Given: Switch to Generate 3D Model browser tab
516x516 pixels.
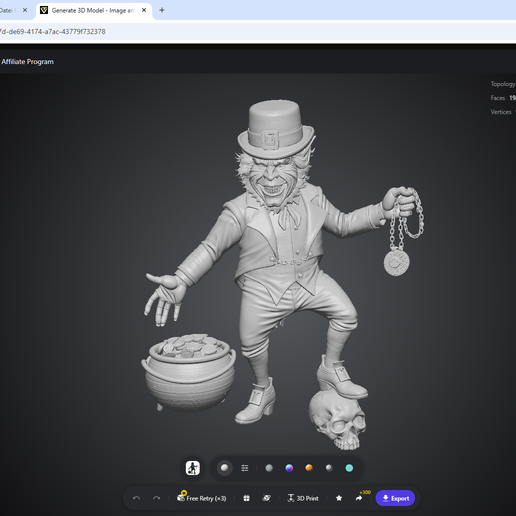Looking at the screenshot, I should (x=93, y=10).
